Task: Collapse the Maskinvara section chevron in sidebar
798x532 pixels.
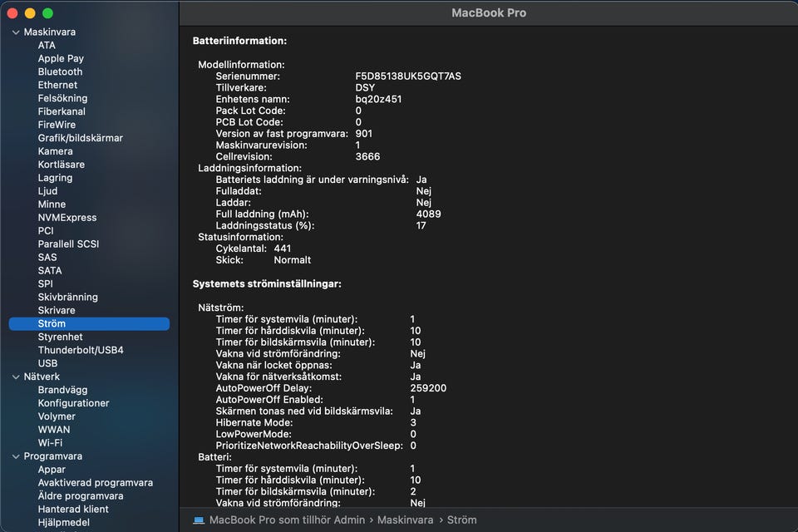Action: [16, 32]
